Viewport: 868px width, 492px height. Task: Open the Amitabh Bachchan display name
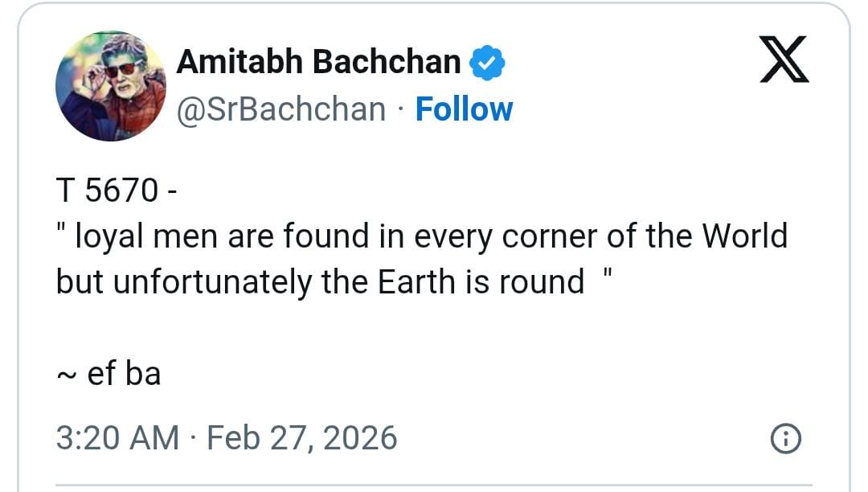(x=318, y=62)
